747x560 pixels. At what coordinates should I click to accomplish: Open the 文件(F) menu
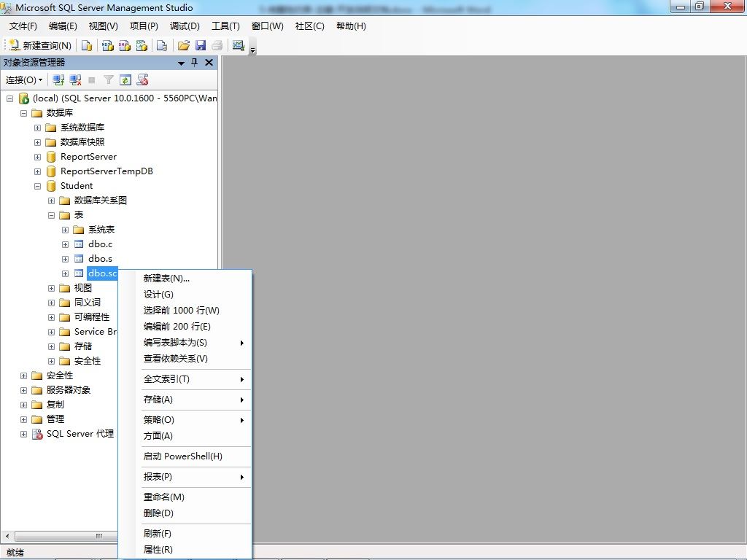point(23,26)
